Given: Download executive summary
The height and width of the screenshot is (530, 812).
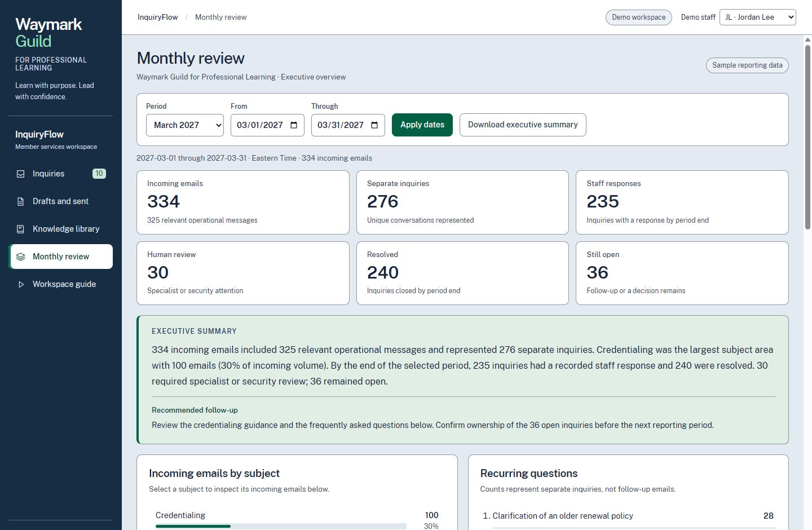Looking at the screenshot, I should 523,125.
